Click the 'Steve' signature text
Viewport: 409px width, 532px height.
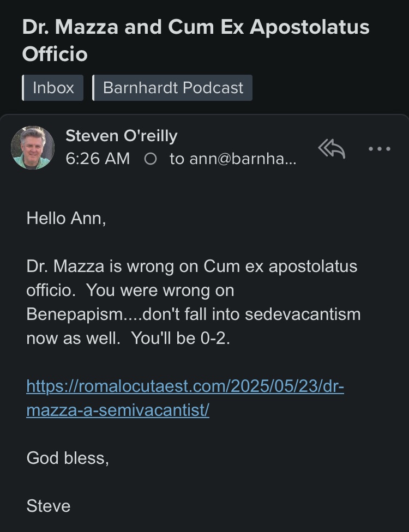[x=49, y=506]
